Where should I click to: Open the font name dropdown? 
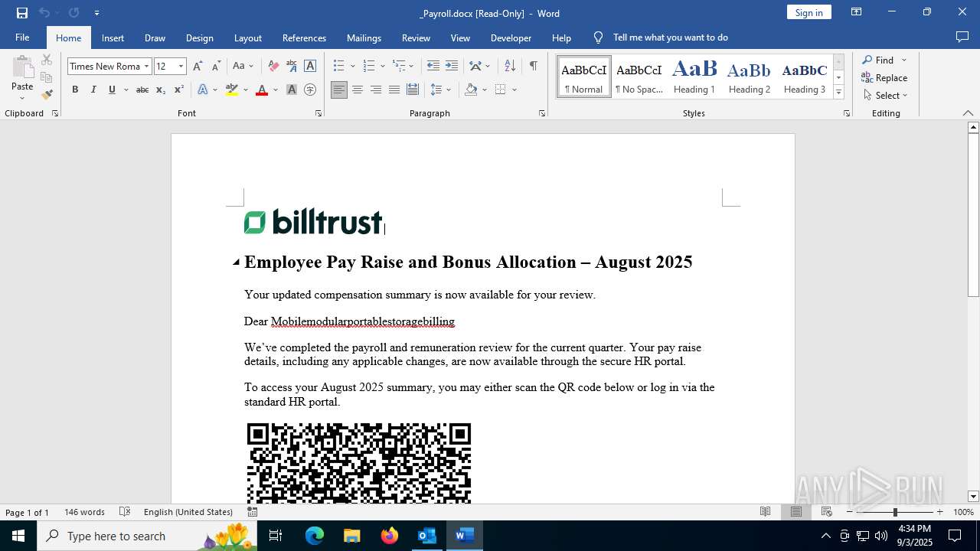pos(146,67)
